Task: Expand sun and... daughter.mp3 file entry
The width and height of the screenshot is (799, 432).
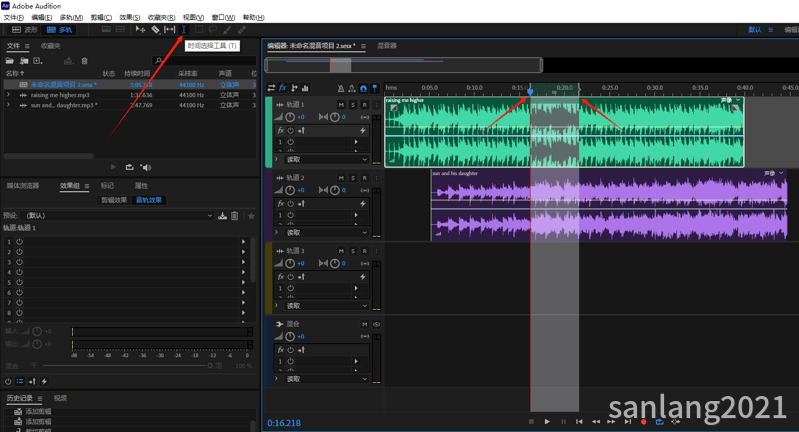Action: (8, 105)
